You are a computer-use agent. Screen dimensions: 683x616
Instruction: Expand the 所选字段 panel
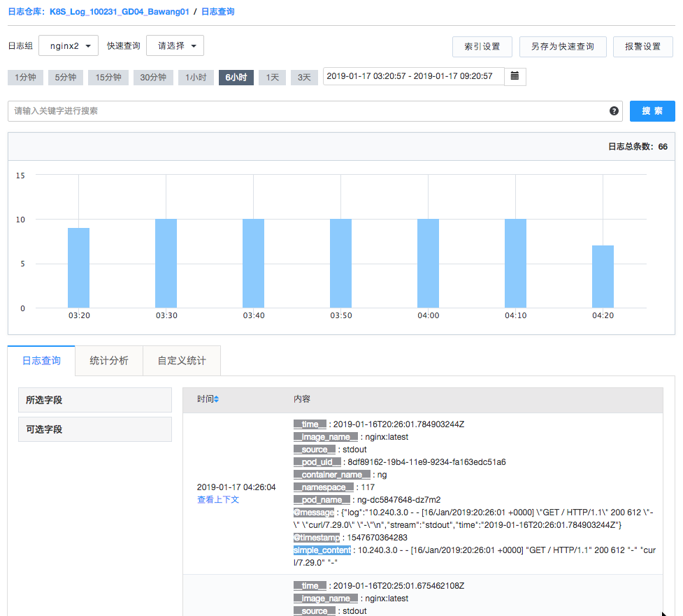94,399
